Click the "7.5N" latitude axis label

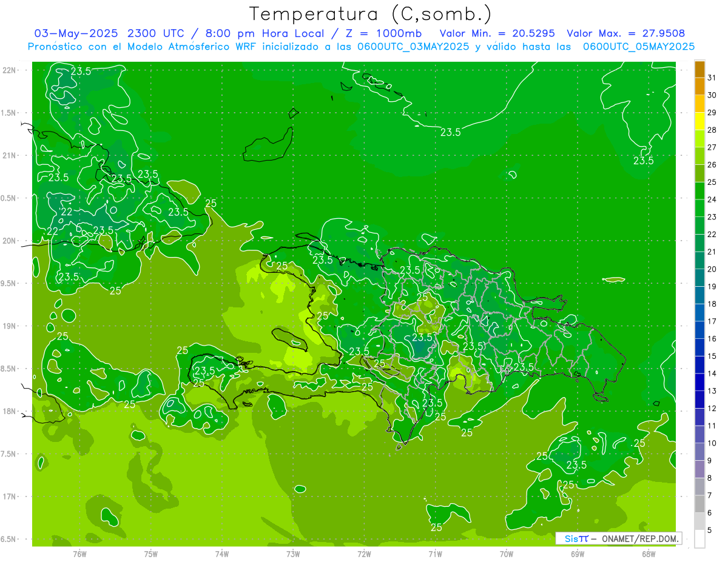[x=9, y=454]
